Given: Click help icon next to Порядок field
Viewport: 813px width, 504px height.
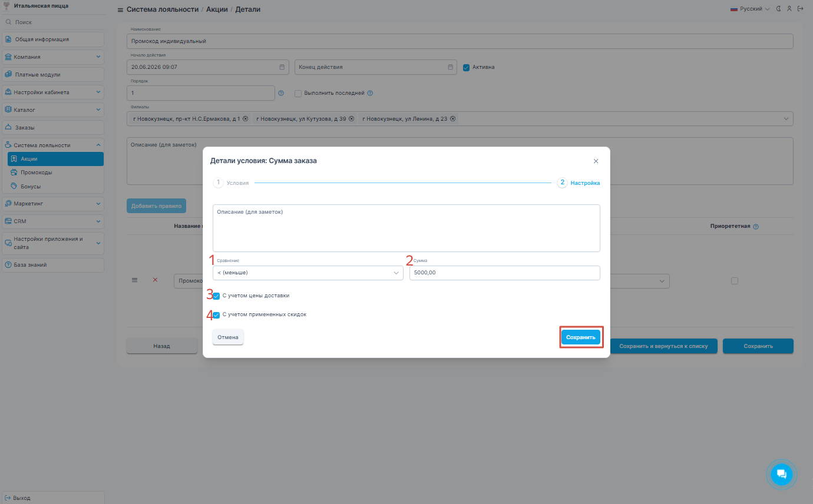Looking at the screenshot, I should point(281,93).
